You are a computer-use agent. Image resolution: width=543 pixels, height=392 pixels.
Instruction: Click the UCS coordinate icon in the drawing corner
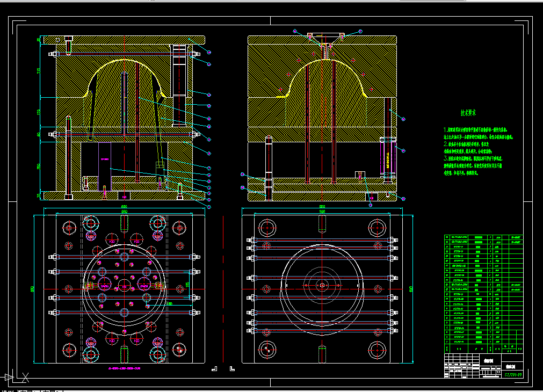point(15,377)
